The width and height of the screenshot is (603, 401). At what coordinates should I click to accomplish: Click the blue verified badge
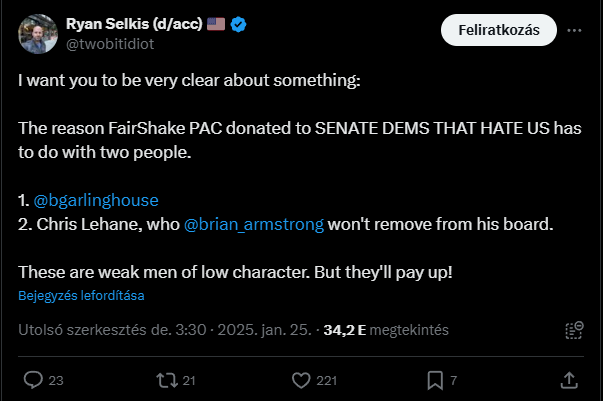240,24
